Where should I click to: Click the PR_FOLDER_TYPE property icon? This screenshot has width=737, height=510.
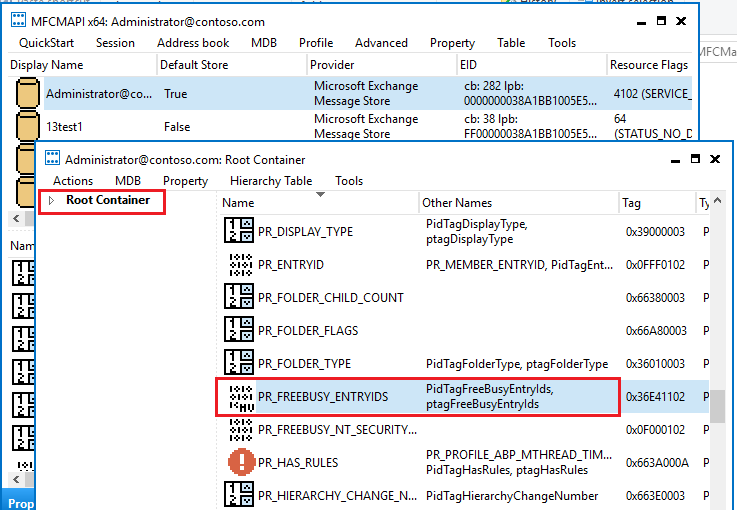pyautogui.click(x=239, y=362)
